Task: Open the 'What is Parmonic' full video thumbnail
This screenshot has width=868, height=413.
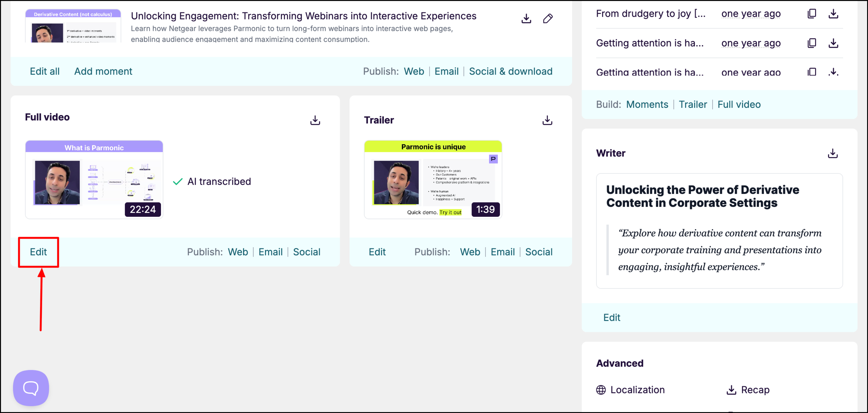Action: tap(94, 180)
